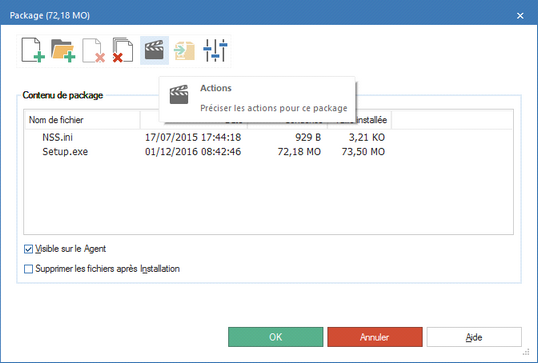
Task: Select the Setup.exe file row
Action: [x=268, y=152]
